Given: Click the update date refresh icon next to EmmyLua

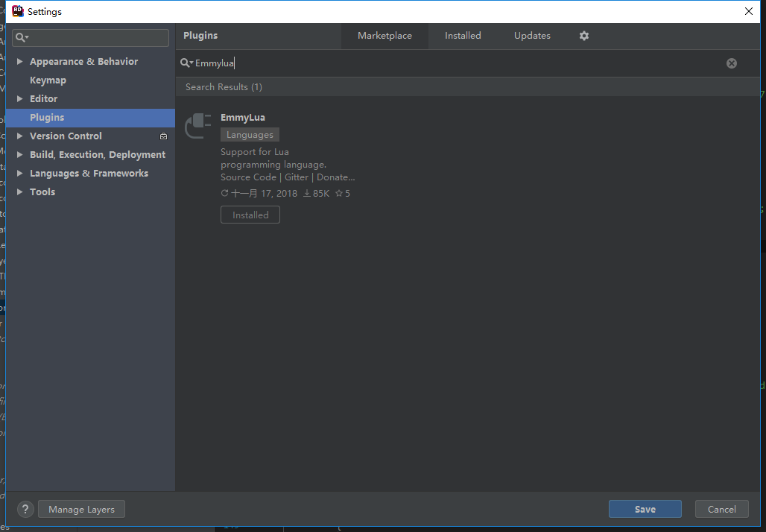Looking at the screenshot, I should pos(224,192).
